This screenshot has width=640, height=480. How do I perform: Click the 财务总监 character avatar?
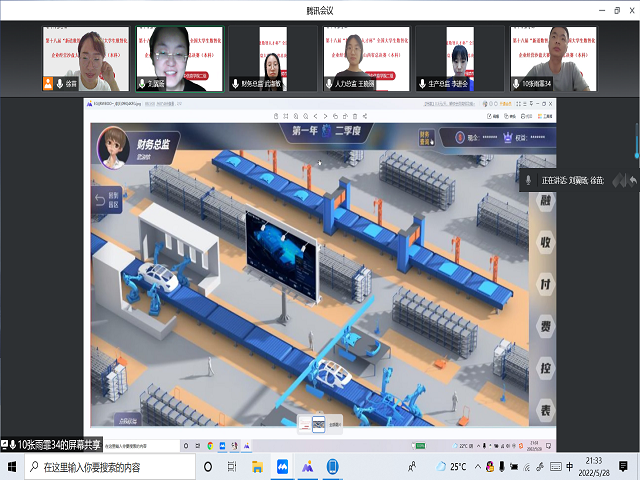pos(112,146)
